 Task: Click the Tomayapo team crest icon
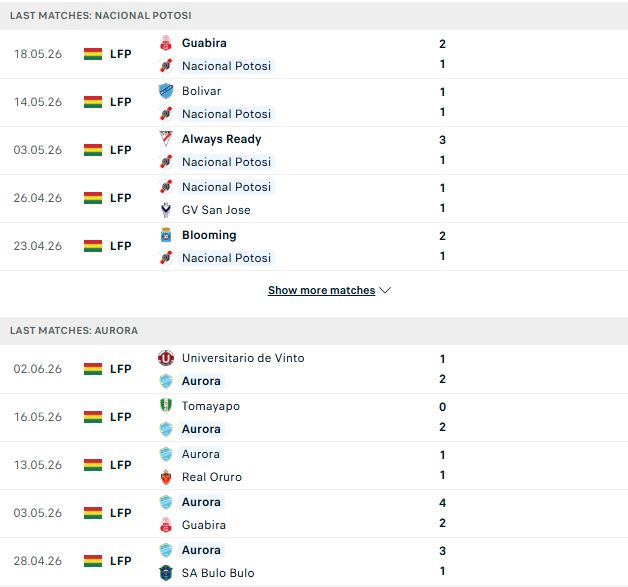click(x=166, y=406)
